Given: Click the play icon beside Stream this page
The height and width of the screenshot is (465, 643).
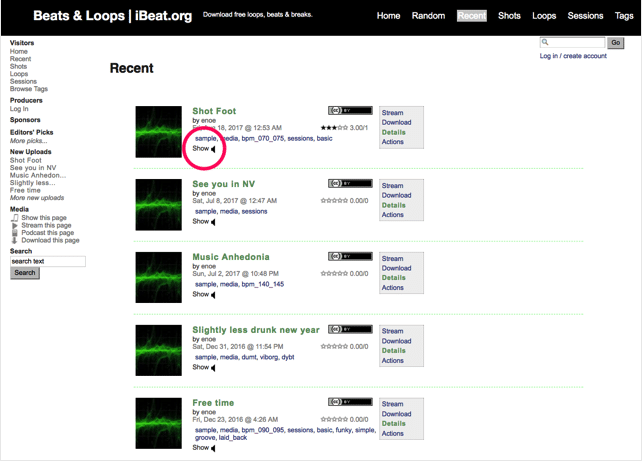Looking at the screenshot, I should pos(15,226).
